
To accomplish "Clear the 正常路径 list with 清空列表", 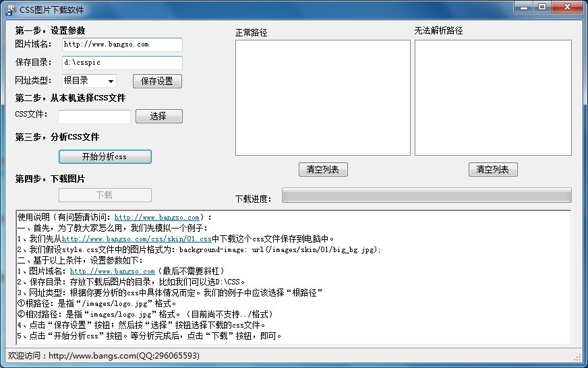I will pos(322,169).
